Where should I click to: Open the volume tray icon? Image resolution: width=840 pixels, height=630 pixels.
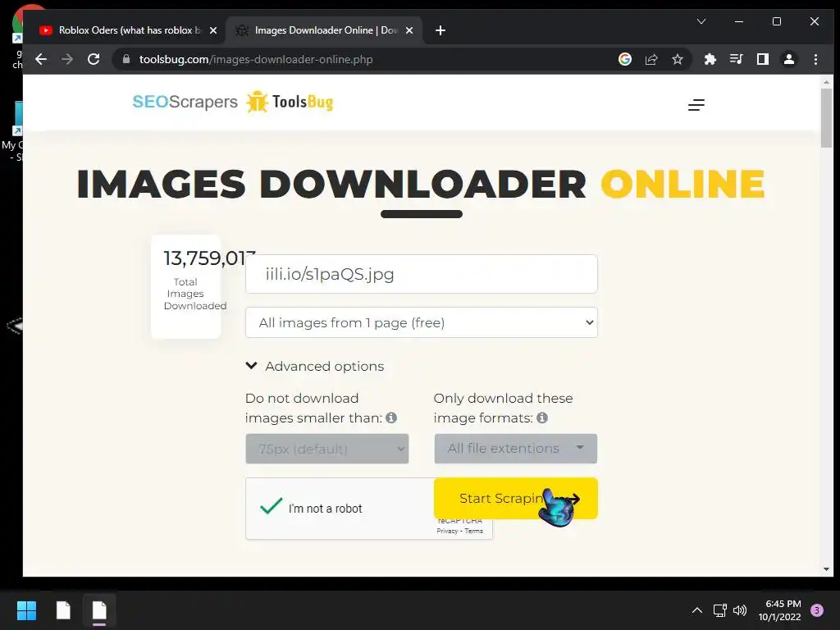(740, 610)
